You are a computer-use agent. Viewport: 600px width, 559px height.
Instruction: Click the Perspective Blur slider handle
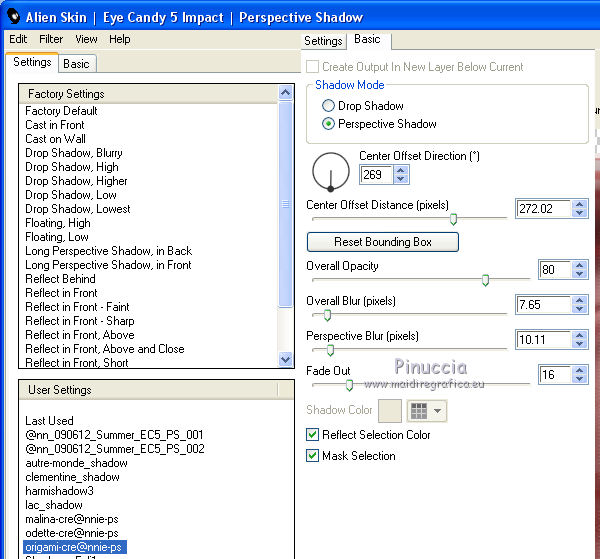pyautogui.click(x=330, y=350)
